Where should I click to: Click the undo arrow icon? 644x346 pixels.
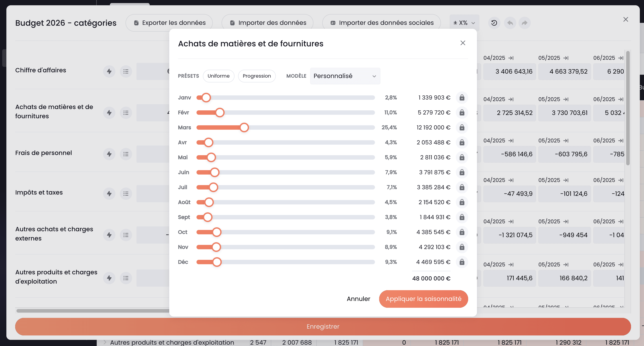(510, 23)
